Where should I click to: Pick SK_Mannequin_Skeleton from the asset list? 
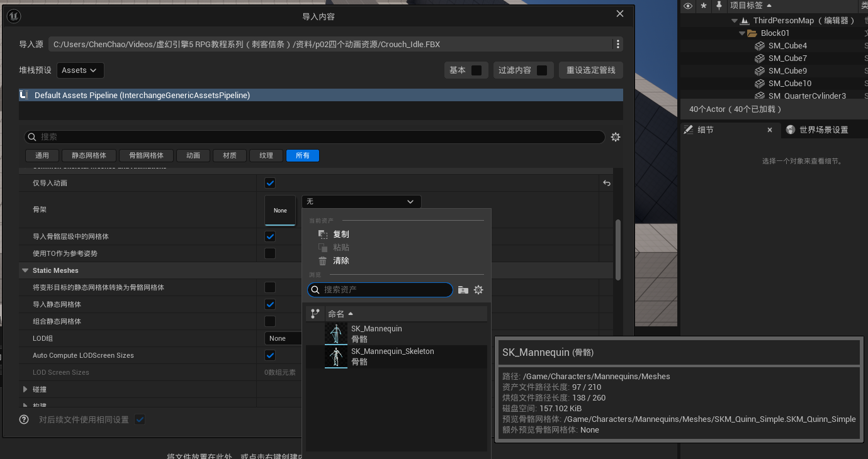click(x=397, y=357)
